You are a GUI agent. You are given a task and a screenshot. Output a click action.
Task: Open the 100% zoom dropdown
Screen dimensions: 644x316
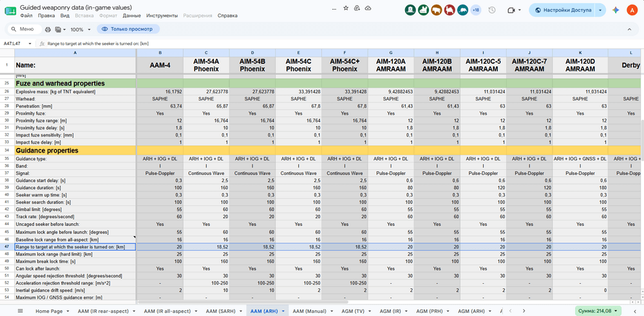[x=80, y=30]
